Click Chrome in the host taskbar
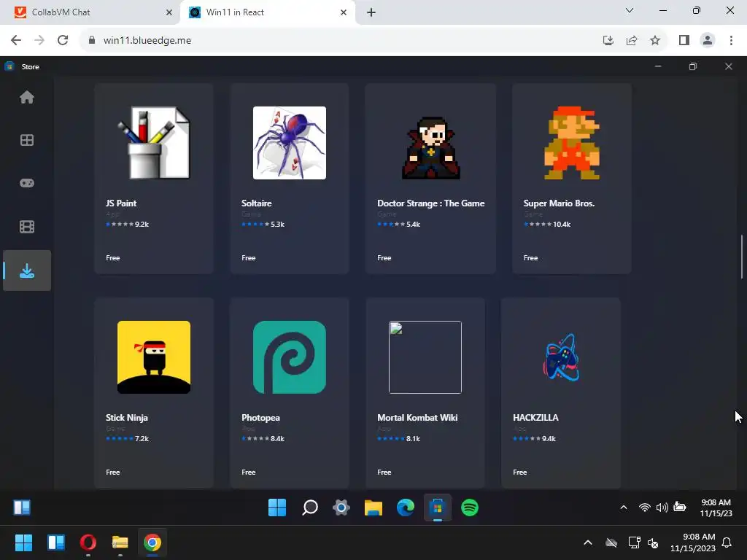747x560 pixels. pyautogui.click(x=152, y=542)
